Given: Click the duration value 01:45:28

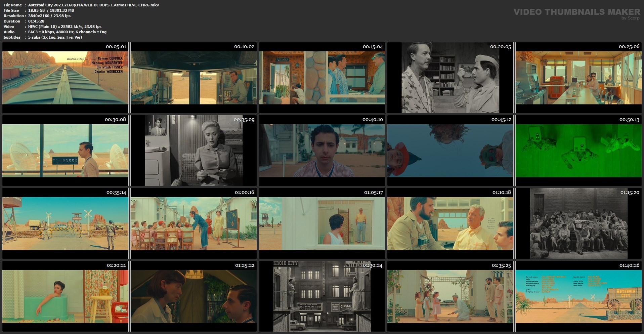Looking at the screenshot, I should click(x=36, y=21).
